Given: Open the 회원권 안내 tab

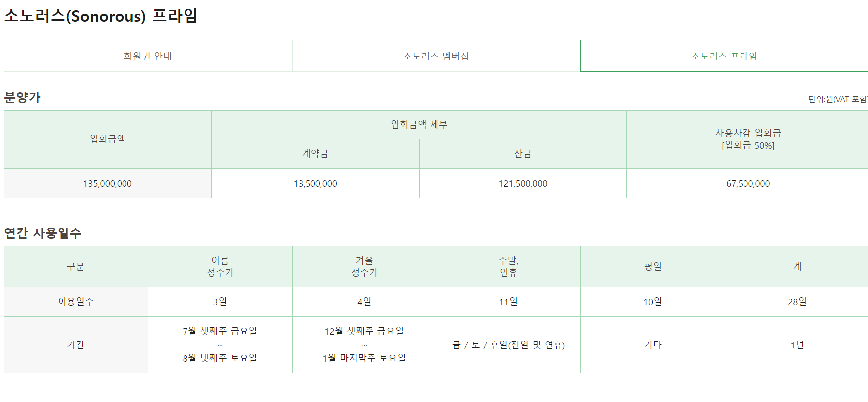Looking at the screenshot, I should 148,56.
